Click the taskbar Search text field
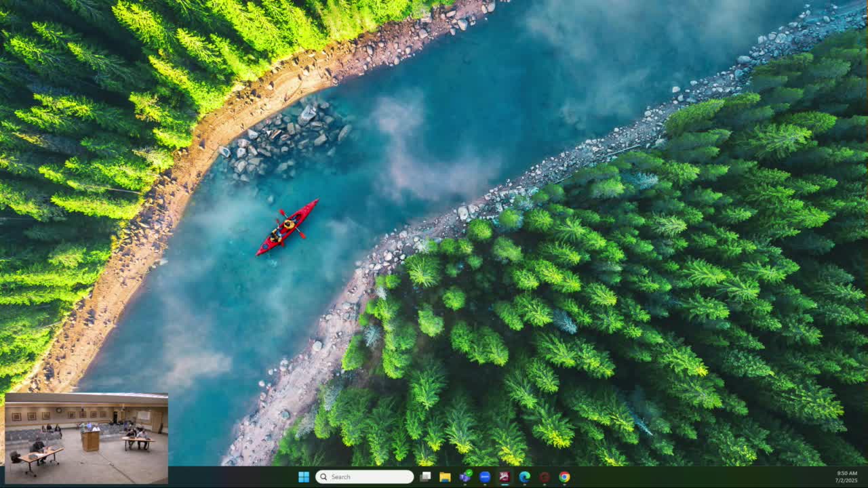 [x=370, y=476]
